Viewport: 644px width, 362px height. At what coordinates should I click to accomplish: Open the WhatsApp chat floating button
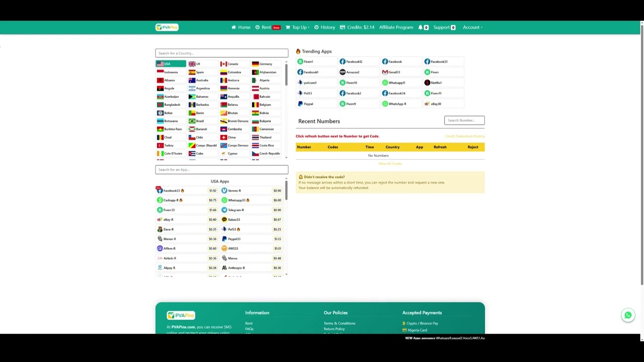[x=628, y=315]
